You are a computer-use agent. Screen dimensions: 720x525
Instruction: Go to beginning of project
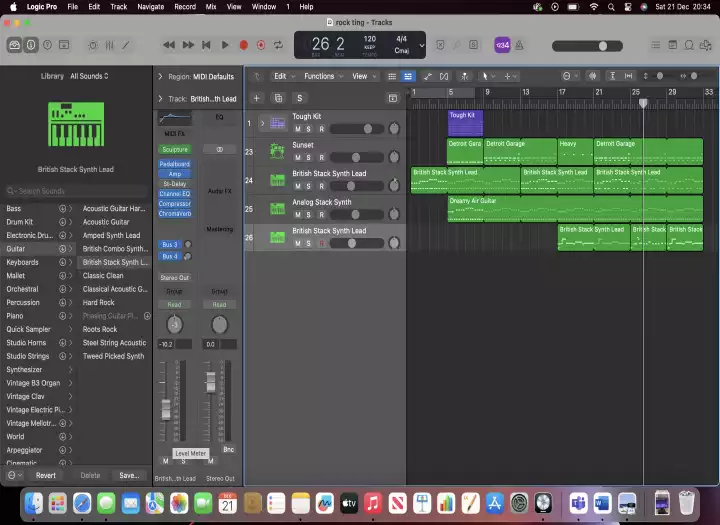click(x=206, y=45)
